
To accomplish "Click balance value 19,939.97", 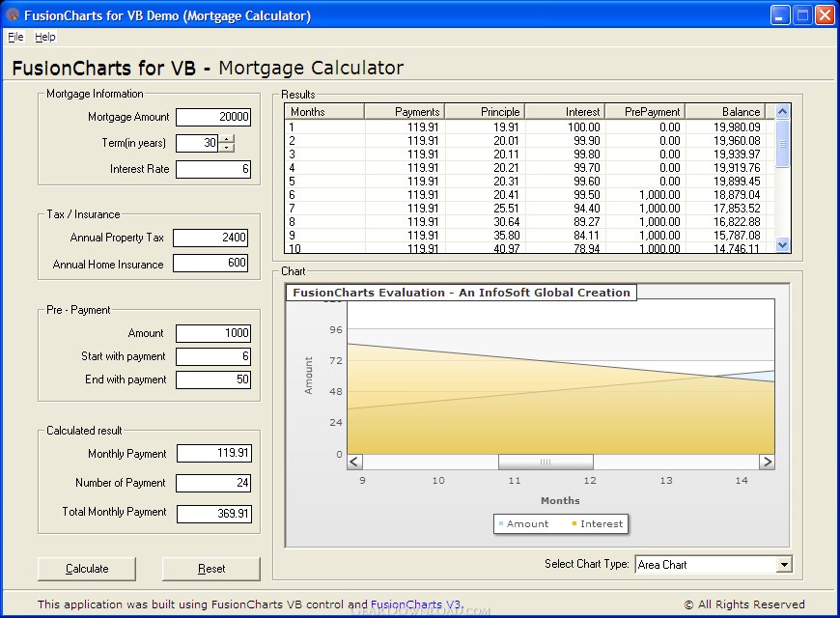I will point(737,154).
